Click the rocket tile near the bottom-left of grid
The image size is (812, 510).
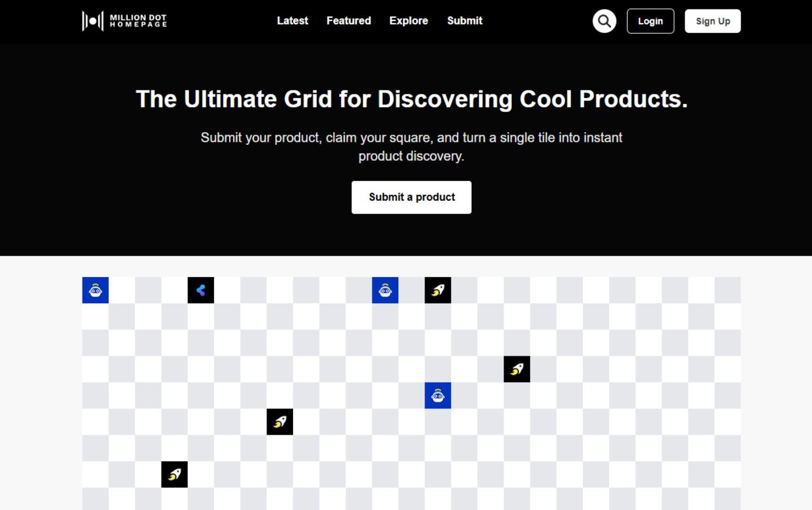[x=174, y=474]
